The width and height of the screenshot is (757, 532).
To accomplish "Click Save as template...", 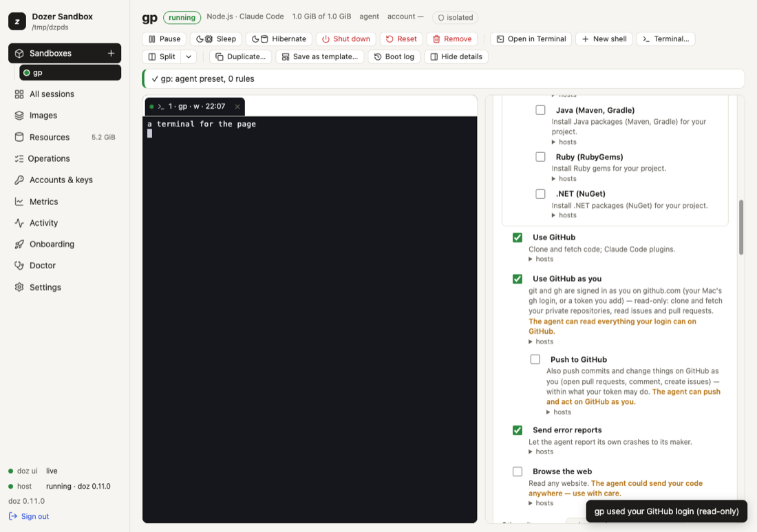I will click(320, 56).
